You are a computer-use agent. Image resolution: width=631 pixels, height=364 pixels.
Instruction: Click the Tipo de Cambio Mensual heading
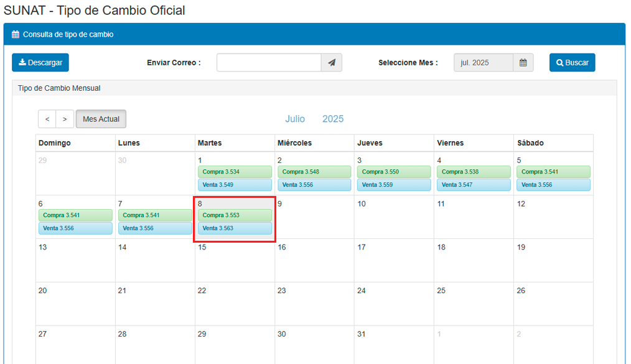59,88
